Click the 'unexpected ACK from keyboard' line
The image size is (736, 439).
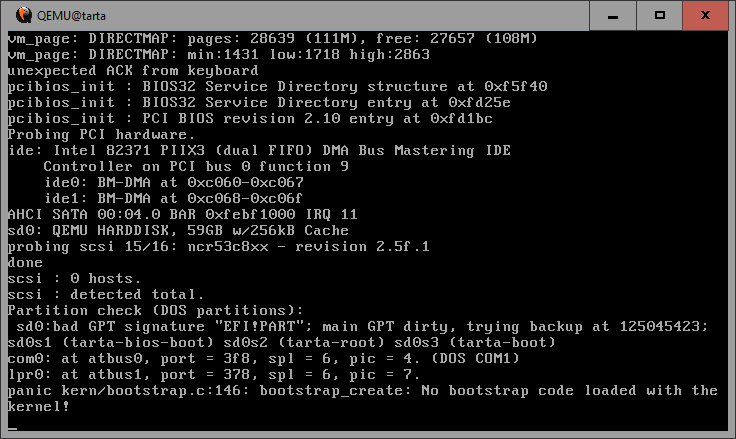(133, 71)
